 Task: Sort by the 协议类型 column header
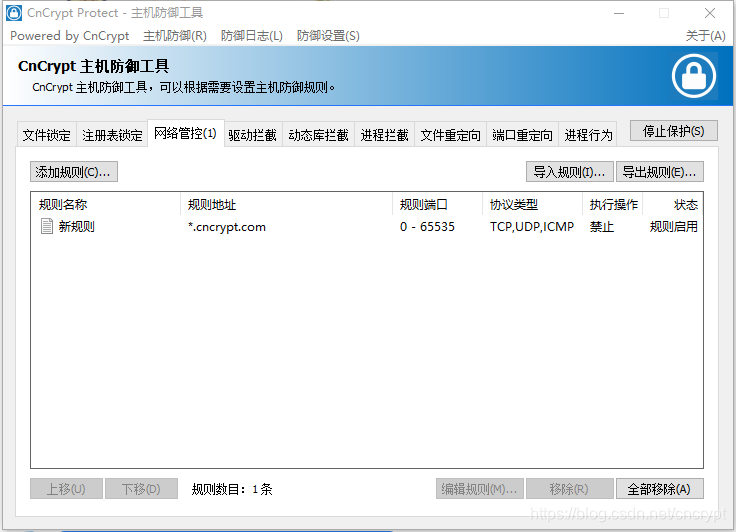pyautogui.click(x=532, y=204)
